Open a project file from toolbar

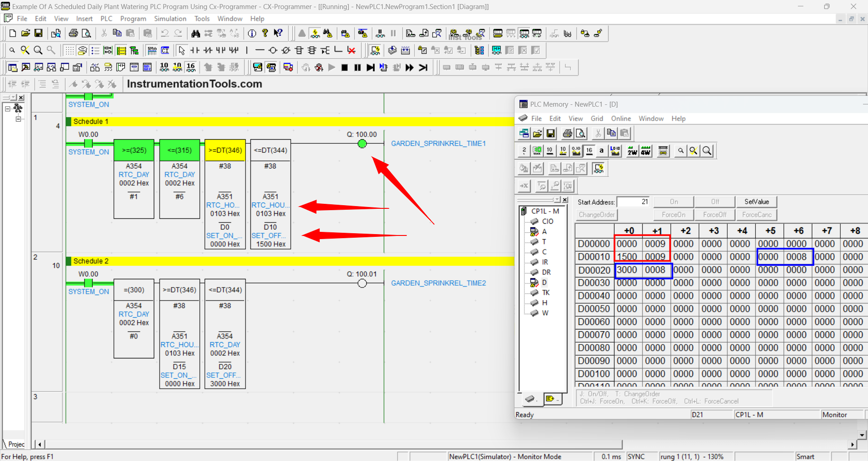26,33
